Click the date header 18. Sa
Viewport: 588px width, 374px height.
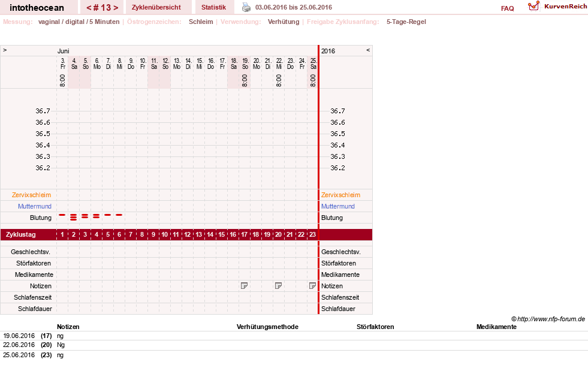point(234,64)
